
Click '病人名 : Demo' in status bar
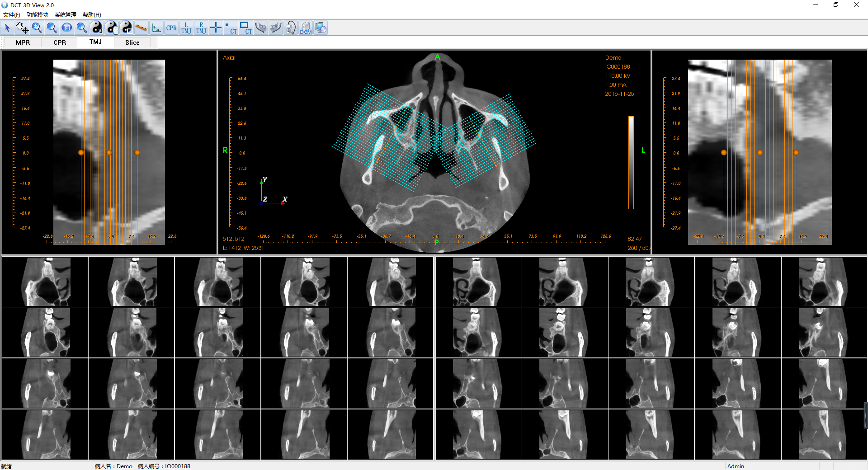113,466
